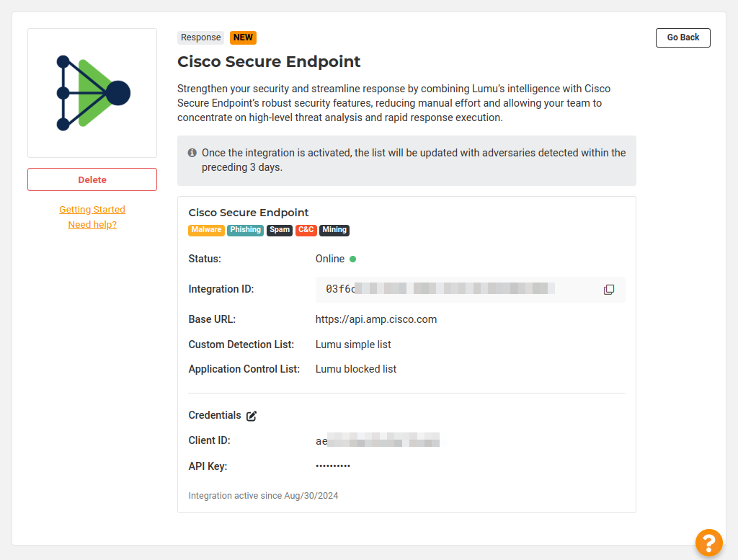
Task: Click the Spam tag badge
Action: pos(280,230)
